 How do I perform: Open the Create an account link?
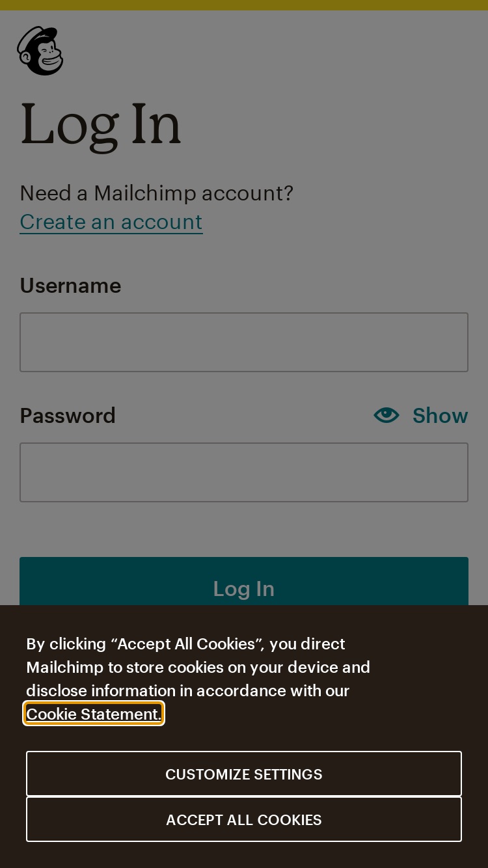pos(111,222)
